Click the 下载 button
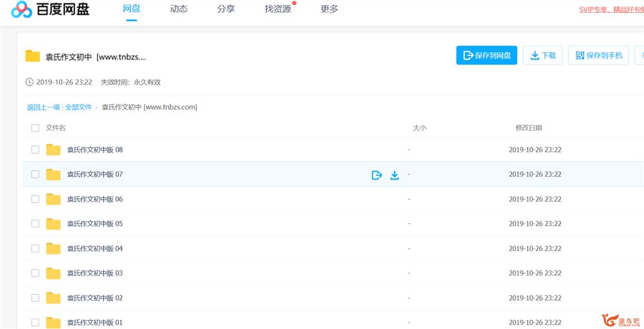Image resolution: width=644 pixels, height=329 pixels. (x=542, y=55)
